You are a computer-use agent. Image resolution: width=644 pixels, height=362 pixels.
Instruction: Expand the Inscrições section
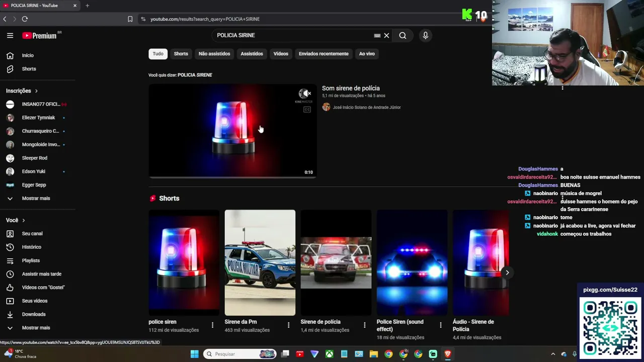(22, 90)
